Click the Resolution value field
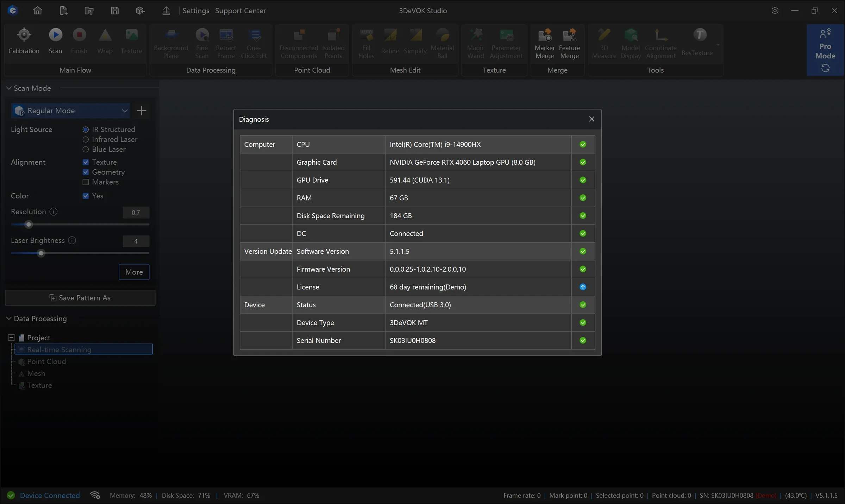 136,213
